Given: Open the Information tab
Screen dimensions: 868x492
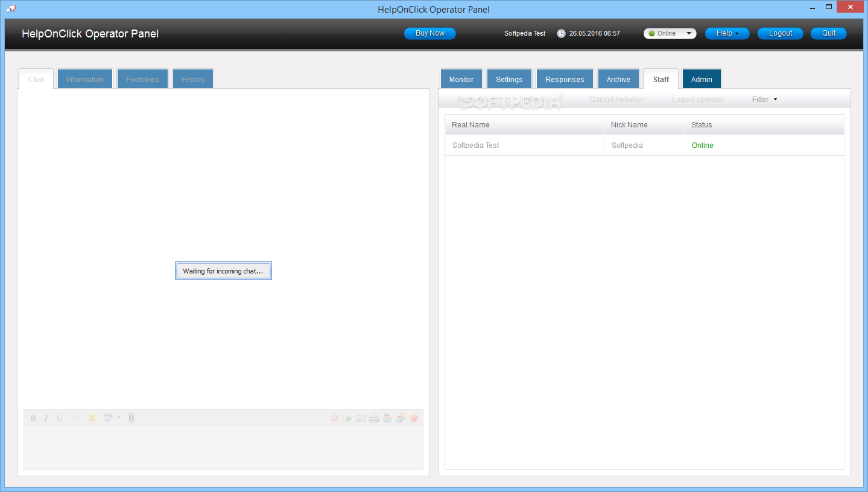Looking at the screenshot, I should 85,79.
